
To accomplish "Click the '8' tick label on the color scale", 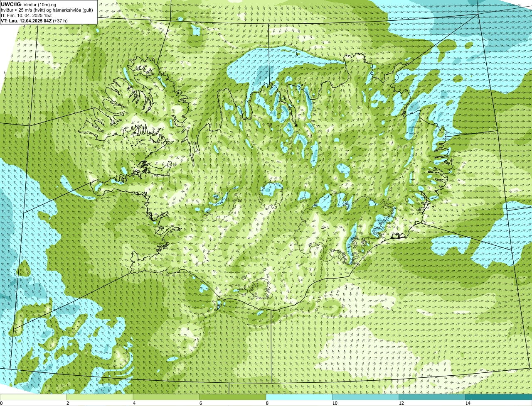I will tap(267, 403).
